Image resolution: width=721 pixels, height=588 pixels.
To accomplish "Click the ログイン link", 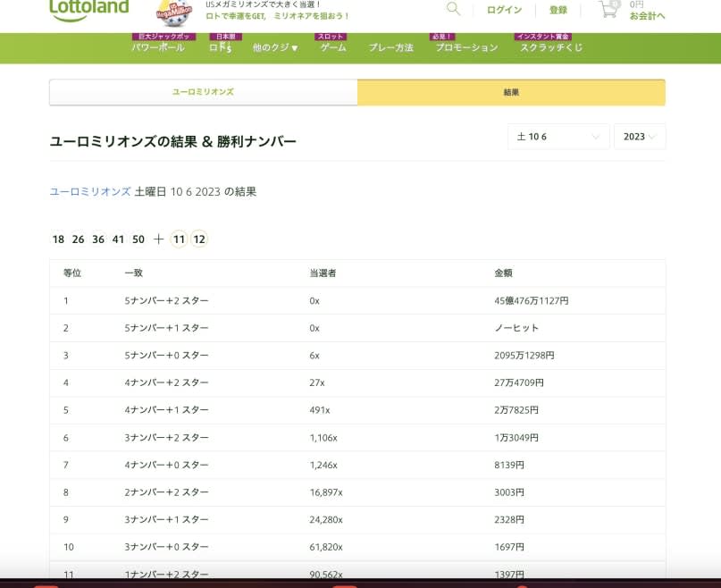I will 503,10.
